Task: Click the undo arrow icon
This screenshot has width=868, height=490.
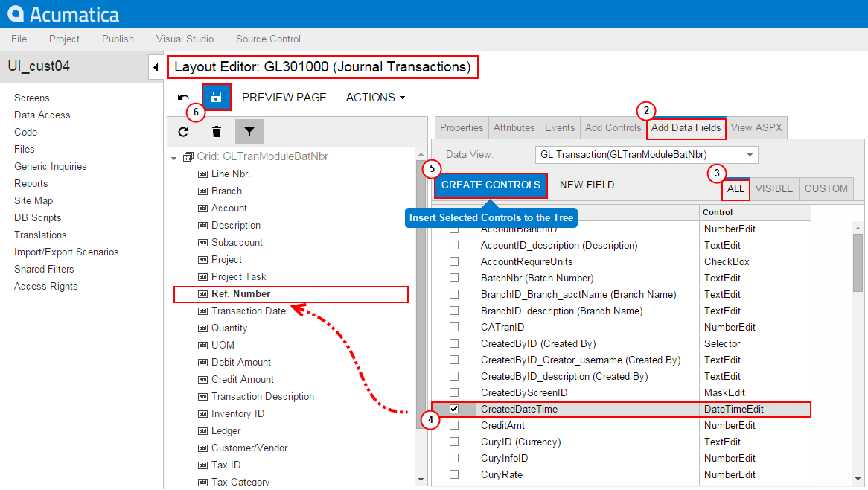Action: coord(183,98)
